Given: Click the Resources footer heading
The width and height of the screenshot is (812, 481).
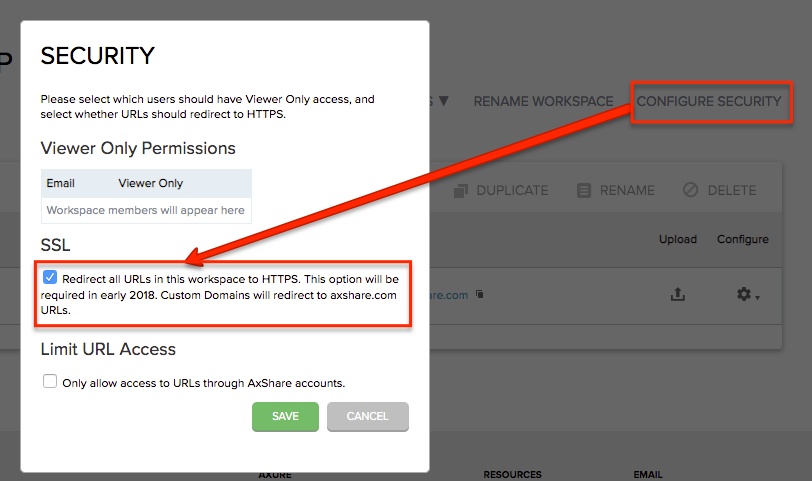Looking at the screenshot, I should tap(512, 474).
